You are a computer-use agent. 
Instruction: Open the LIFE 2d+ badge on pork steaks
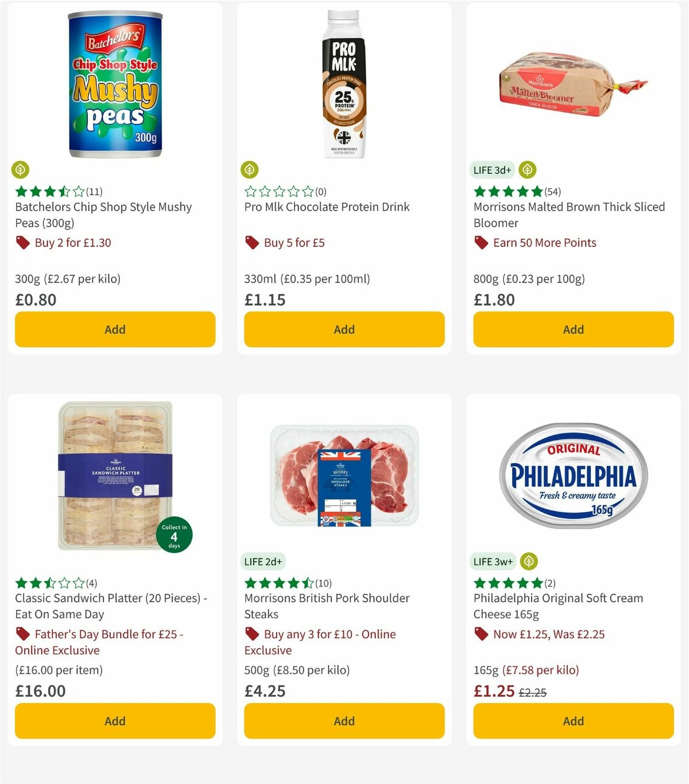pyautogui.click(x=263, y=561)
